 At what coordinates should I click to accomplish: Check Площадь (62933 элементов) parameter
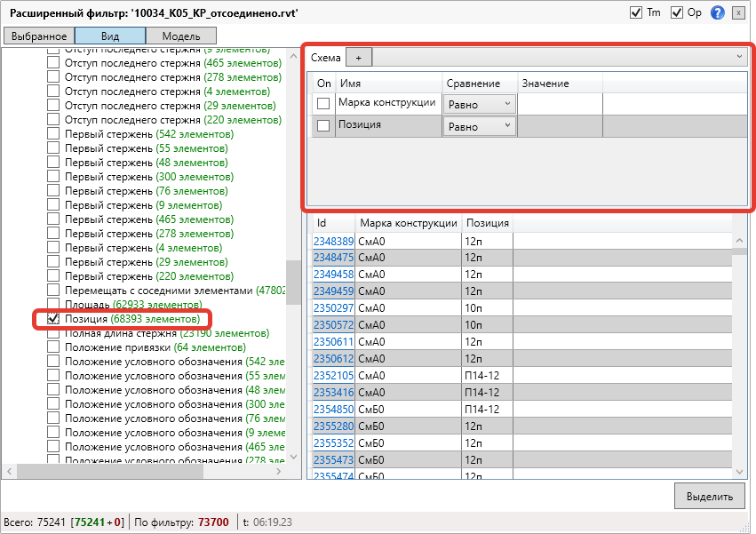coord(53,305)
